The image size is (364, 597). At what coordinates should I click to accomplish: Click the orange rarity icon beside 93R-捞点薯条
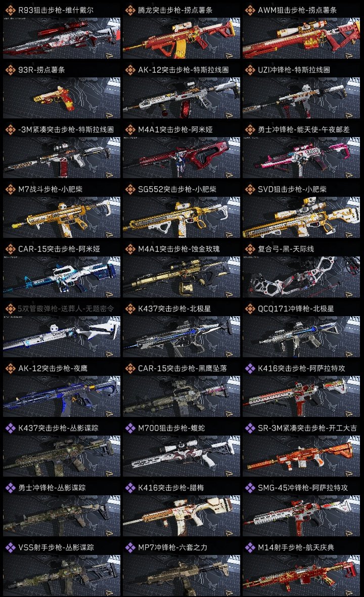[10, 70]
